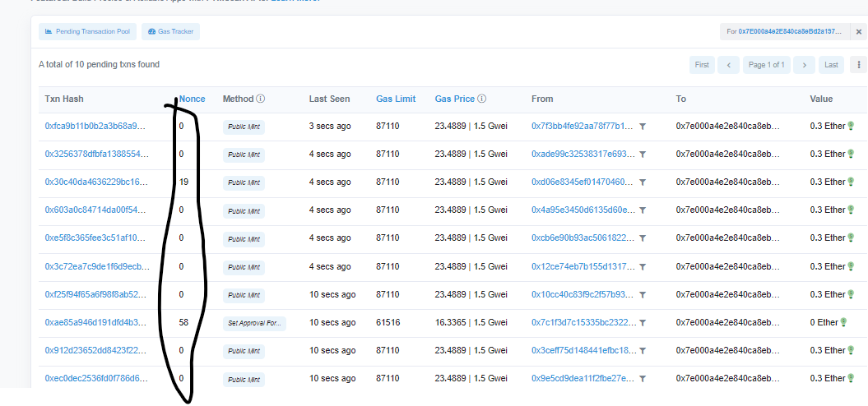Open transaction 0x30c40da4636229bc16
Screen dimensions: 868x406
(96, 182)
